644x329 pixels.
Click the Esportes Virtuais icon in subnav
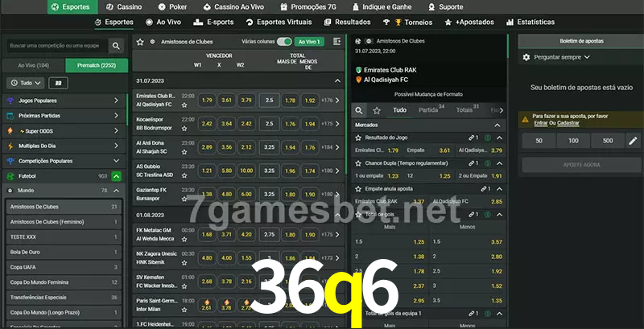pos(250,23)
